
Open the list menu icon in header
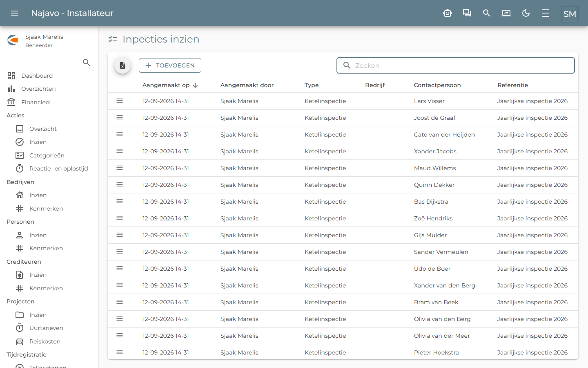tap(546, 13)
